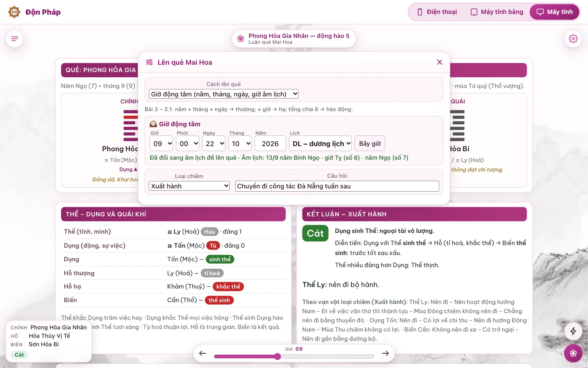This screenshot has width=588, height=368.
Task: Open the Giờ hour dropdown
Action: click(x=162, y=144)
